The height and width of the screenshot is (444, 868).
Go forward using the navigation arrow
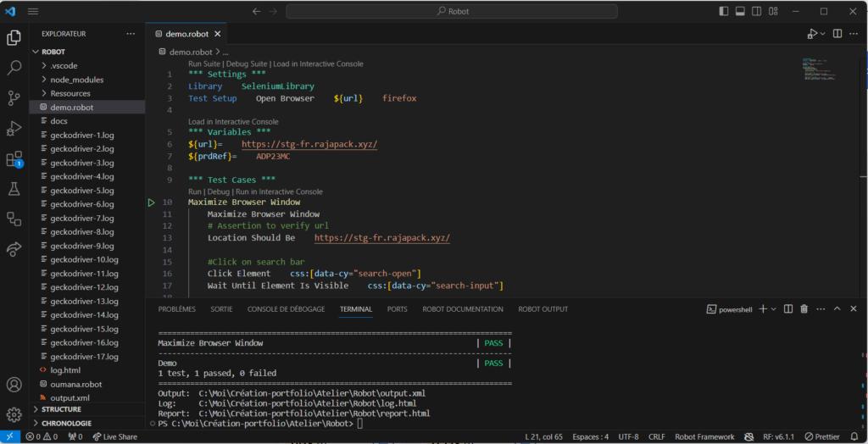point(273,12)
